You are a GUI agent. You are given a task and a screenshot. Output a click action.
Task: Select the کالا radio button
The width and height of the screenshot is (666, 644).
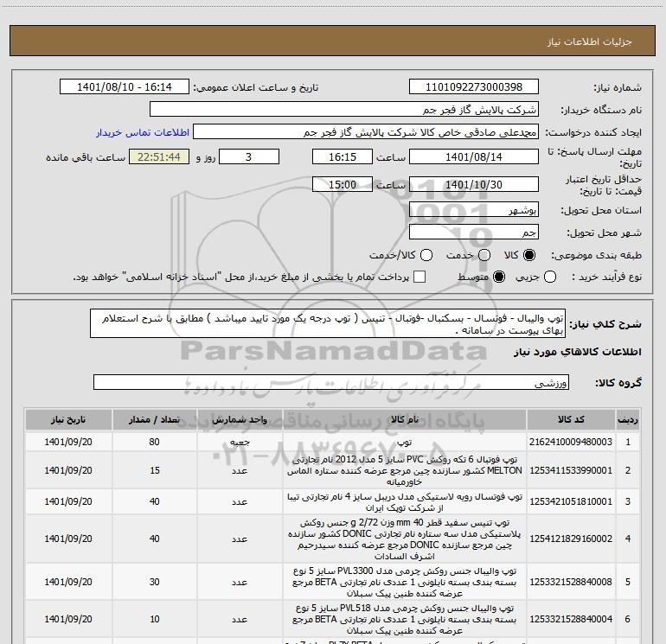[529, 255]
